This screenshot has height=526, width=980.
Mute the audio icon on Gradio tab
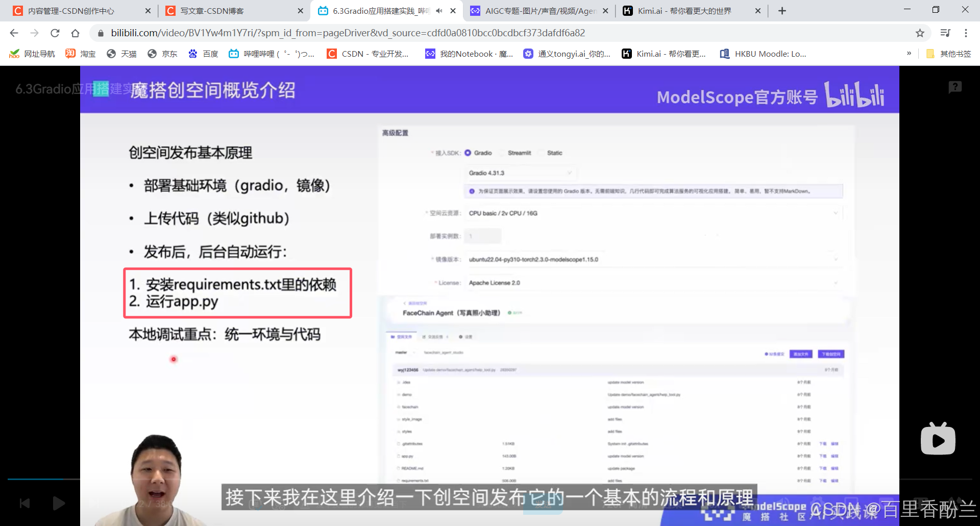(x=439, y=11)
